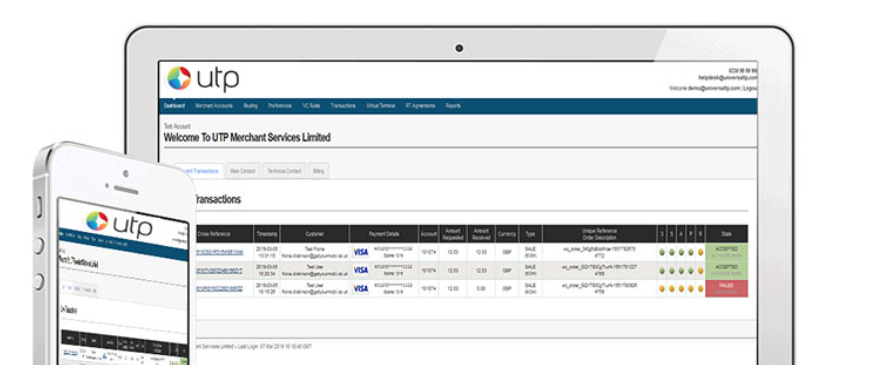The height and width of the screenshot is (365, 879).
Task: Click the Unique Reference Order Description header
Action: click(x=600, y=234)
